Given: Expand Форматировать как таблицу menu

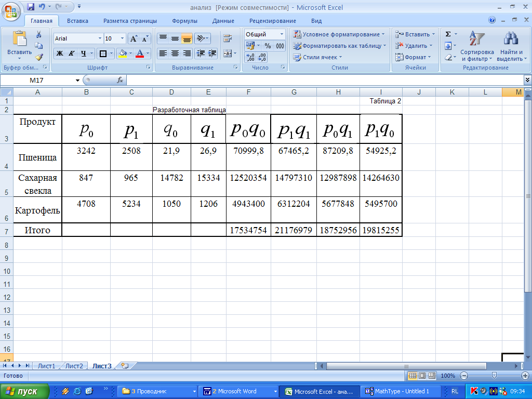Looking at the screenshot, I should tap(340, 46).
